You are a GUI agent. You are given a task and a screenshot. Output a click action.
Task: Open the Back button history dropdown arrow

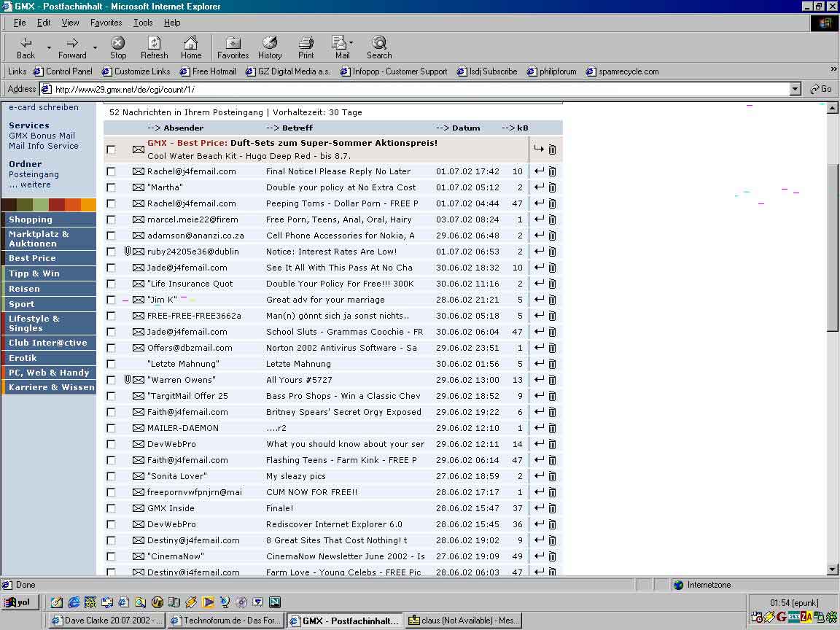pyautogui.click(x=49, y=47)
